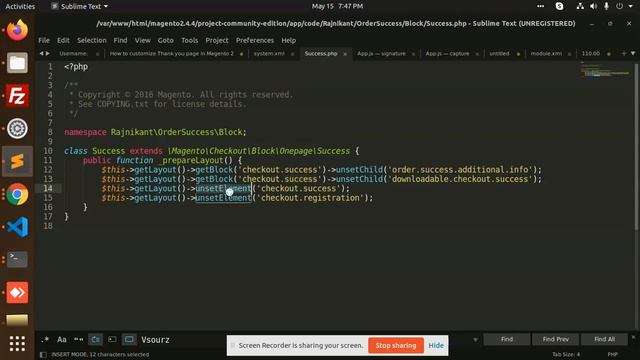Switch to the Username: tab

(x=73, y=53)
